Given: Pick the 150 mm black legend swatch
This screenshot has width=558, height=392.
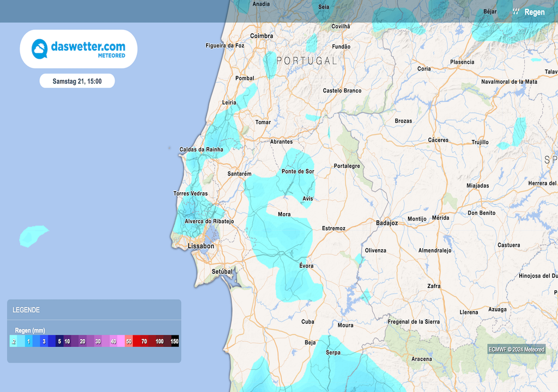Looking at the screenshot, I should pos(174,341).
